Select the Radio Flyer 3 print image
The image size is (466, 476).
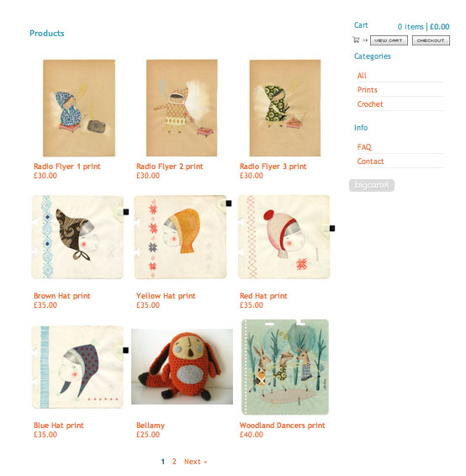tap(285, 108)
